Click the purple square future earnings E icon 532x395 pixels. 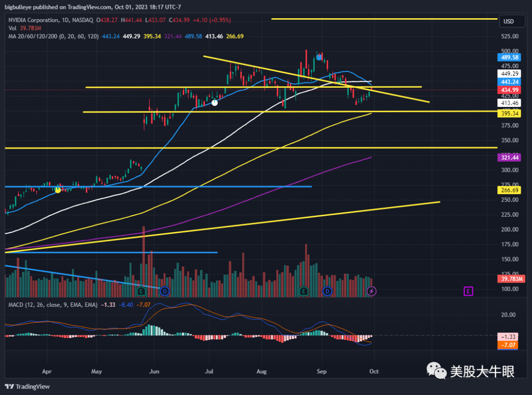tap(468, 291)
